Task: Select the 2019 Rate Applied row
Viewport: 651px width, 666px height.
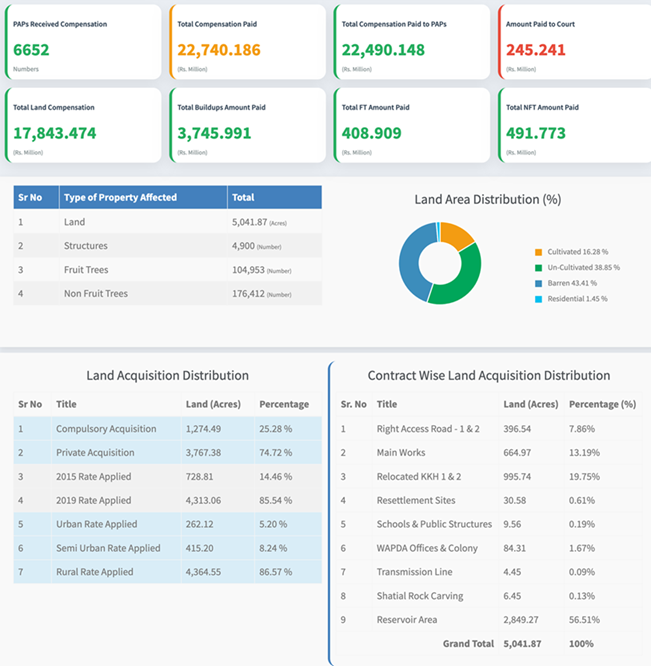Action: pos(167,500)
